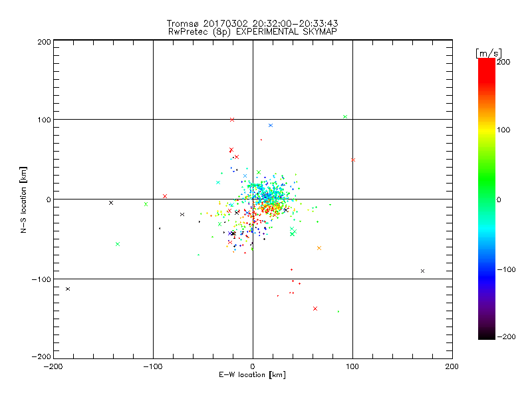This screenshot has height=399, width=532.
Task: Click the black X left of -100 gridline
Action: tap(111, 203)
